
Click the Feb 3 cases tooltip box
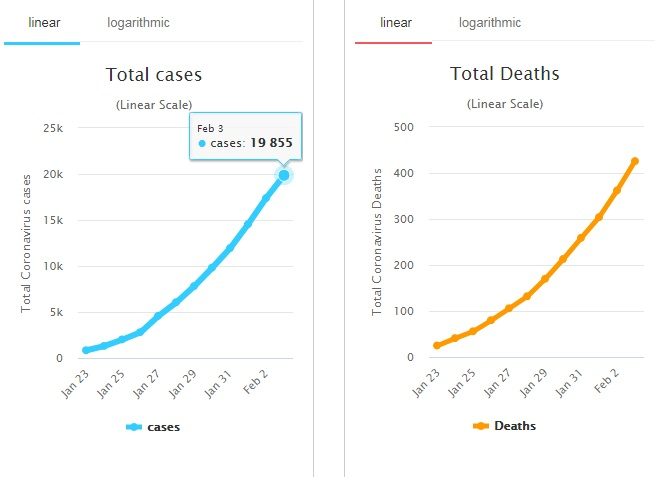tap(244, 137)
